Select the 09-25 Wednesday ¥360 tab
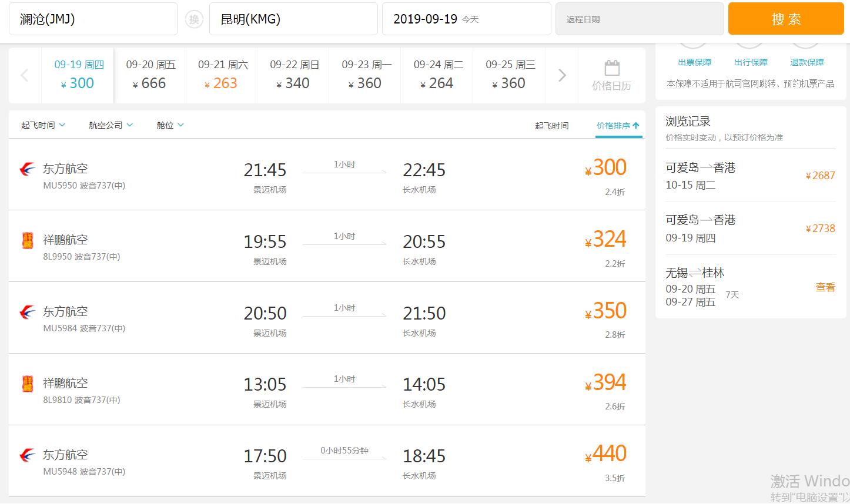 (x=509, y=75)
